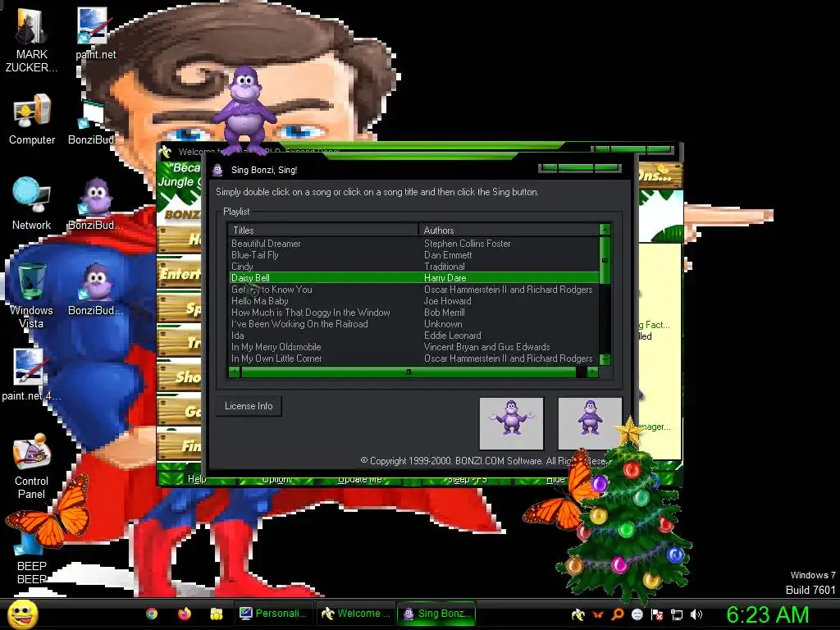
Task: Select the BonziBud... icon below Network row
Action: [95, 204]
